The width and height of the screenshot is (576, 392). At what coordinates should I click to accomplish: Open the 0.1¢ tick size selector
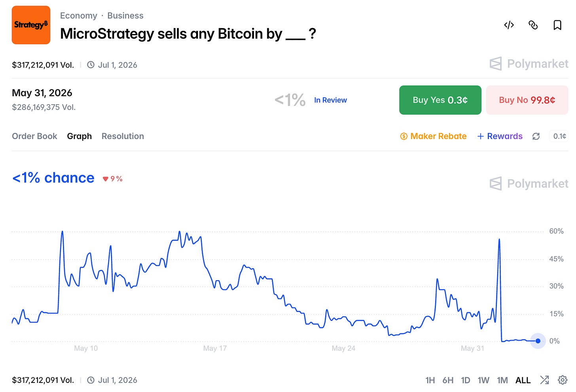pyautogui.click(x=559, y=136)
